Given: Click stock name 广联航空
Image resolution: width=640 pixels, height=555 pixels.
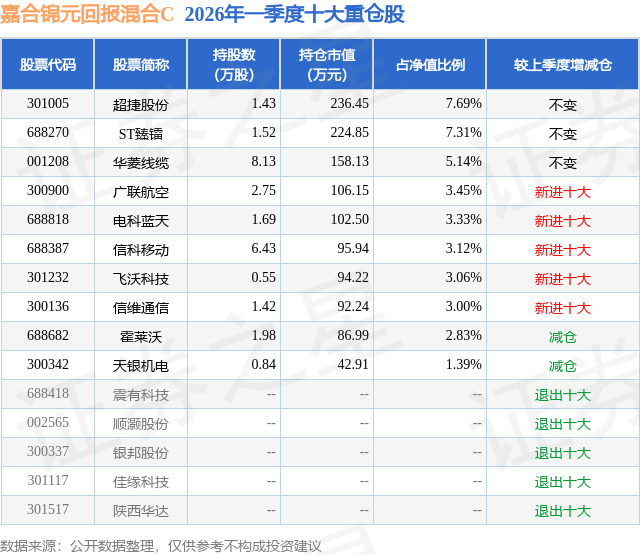Looking at the screenshot, I should point(141,192).
